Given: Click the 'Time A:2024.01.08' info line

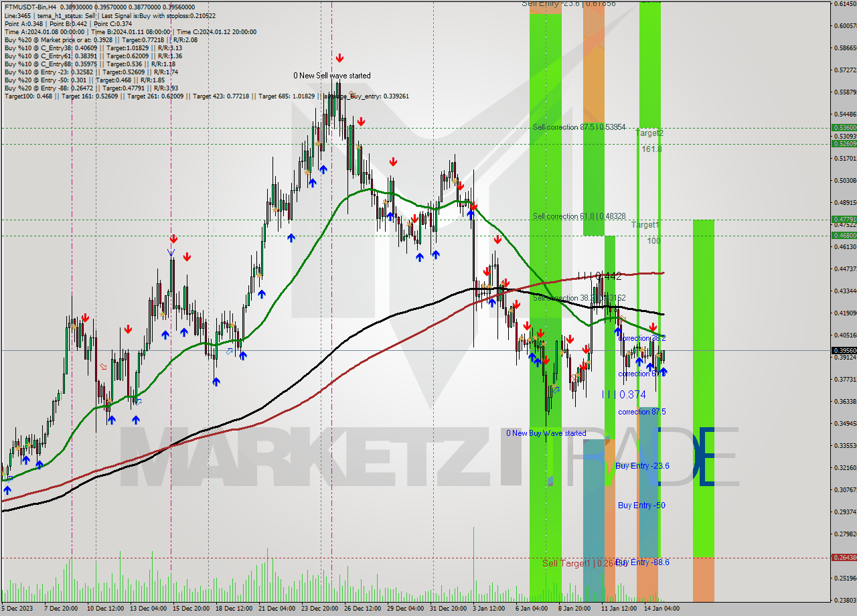Looking at the screenshot, I should coord(130,31).
